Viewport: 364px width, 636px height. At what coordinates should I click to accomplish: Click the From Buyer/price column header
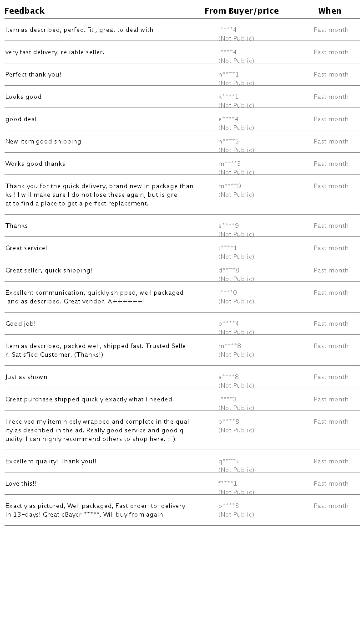[241, 11]
